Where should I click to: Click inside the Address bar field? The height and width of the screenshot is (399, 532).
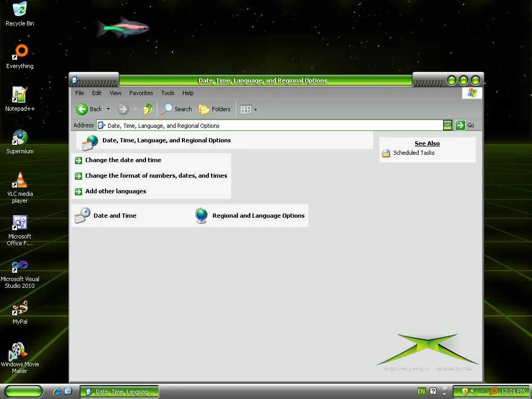coord(270,126)
